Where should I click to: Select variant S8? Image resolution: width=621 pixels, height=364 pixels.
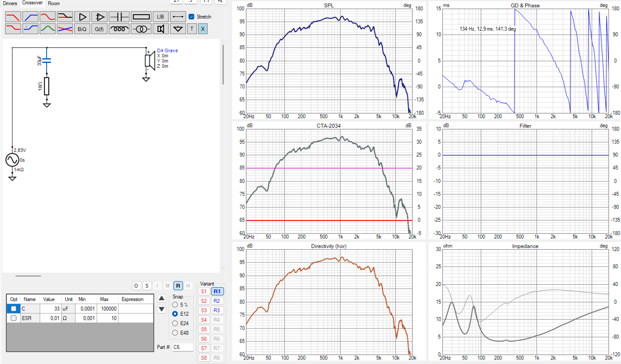204,358
